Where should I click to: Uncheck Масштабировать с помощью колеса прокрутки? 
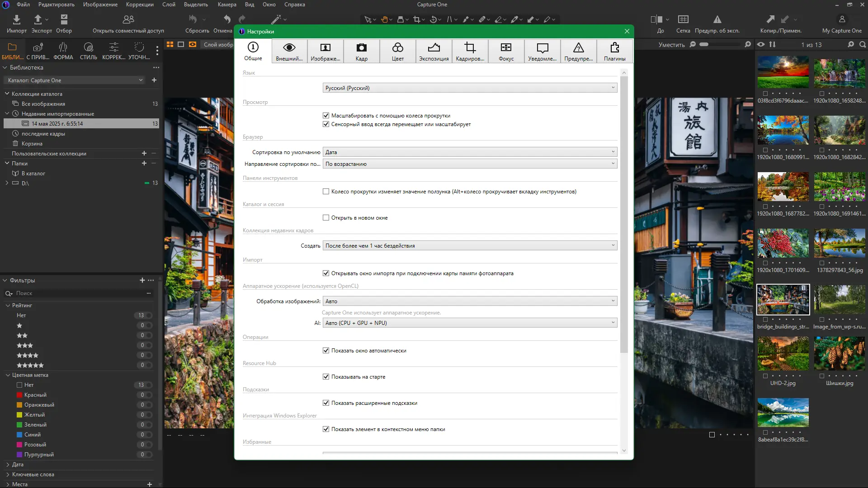(326, 116)
